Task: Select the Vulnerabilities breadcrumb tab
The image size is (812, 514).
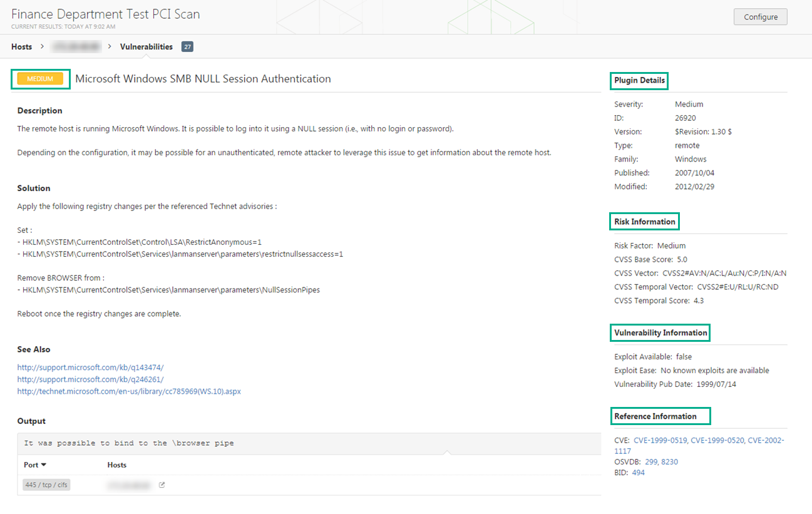Action: click(146, 47)
